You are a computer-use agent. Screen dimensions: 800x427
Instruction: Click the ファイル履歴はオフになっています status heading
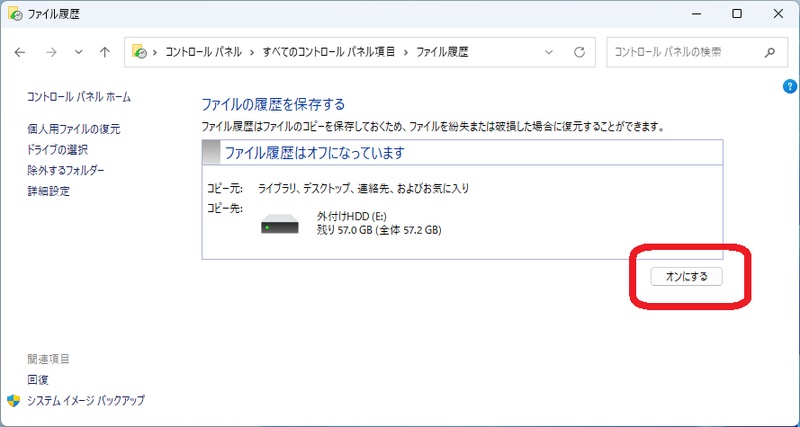pos(315,152)
